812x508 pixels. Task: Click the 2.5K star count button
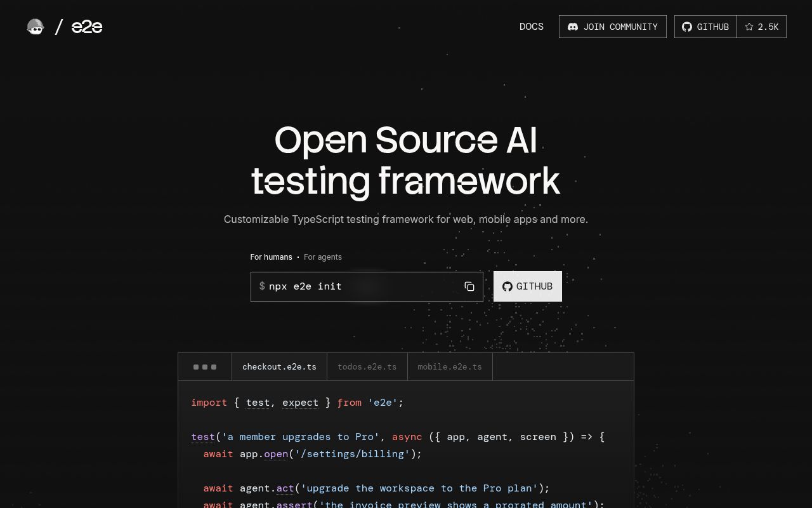pos(762,27)
